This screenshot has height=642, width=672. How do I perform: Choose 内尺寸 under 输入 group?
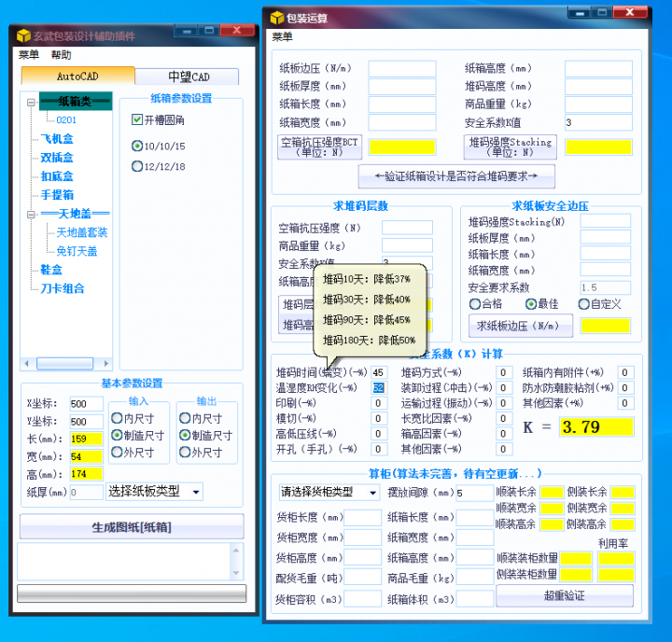click(117, 419)
